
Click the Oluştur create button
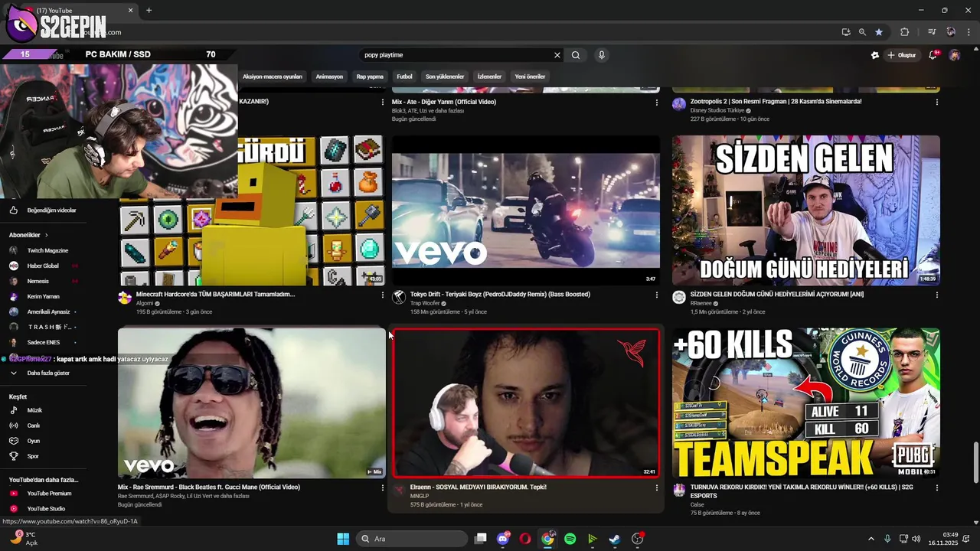(x=902, y=55)
